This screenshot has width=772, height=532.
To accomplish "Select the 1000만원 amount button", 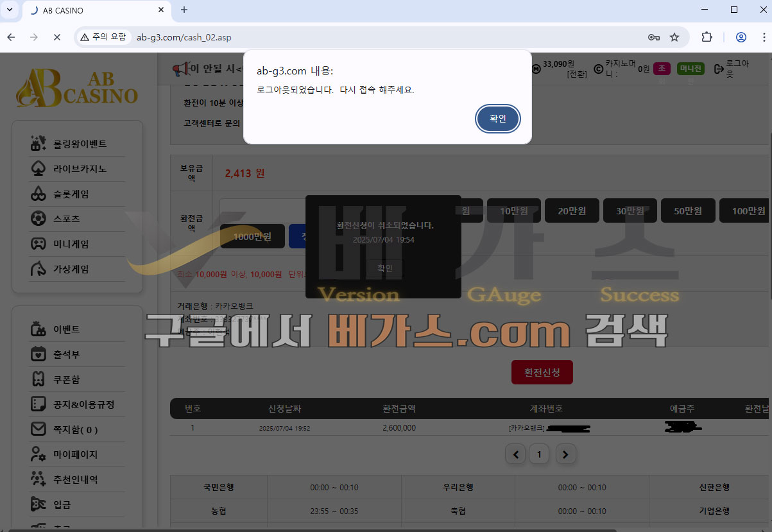I will pyautogui.click(x=252, y=236).
